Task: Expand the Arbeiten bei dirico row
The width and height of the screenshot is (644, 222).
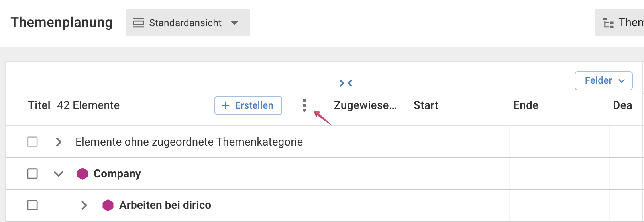Action: [84, 205]
